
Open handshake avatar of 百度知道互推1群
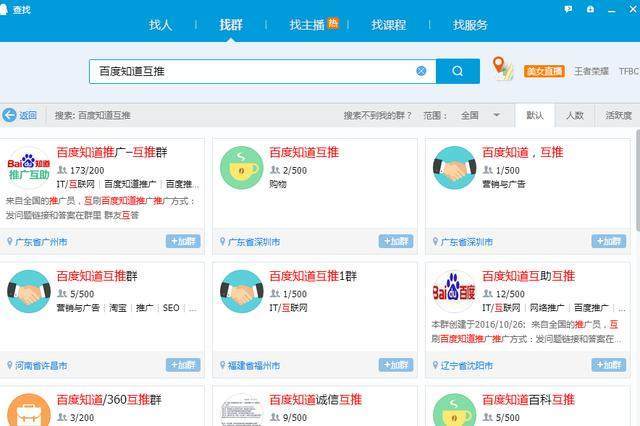(x=242, y=291)
